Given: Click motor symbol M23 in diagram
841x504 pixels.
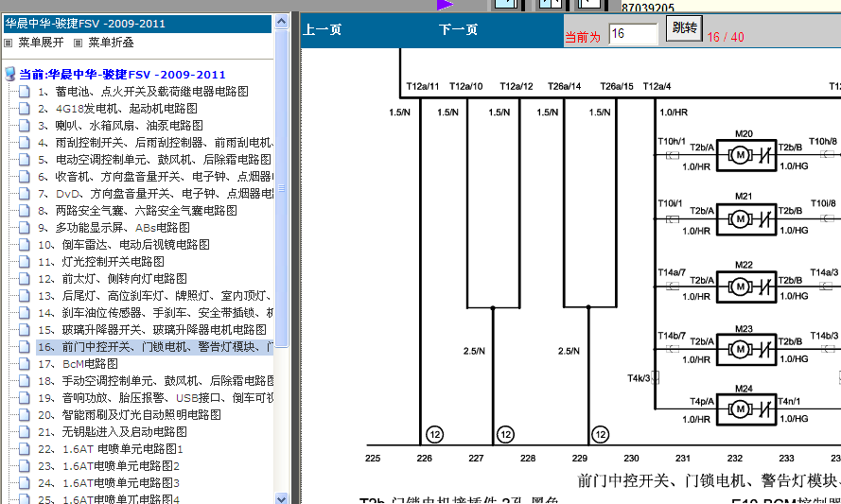Looking at the screenshot, I should click(x=746, y=350).
